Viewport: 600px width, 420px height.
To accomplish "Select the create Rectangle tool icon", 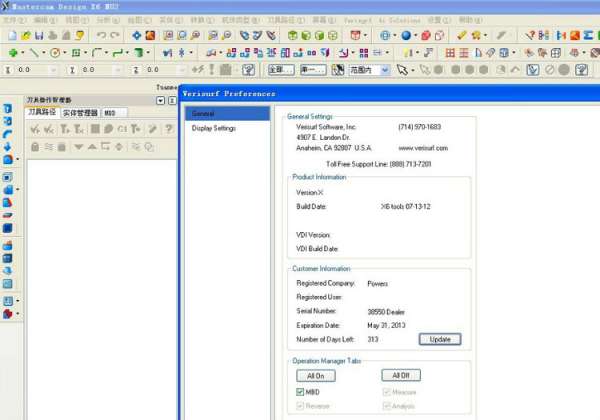I will point(76,53).
